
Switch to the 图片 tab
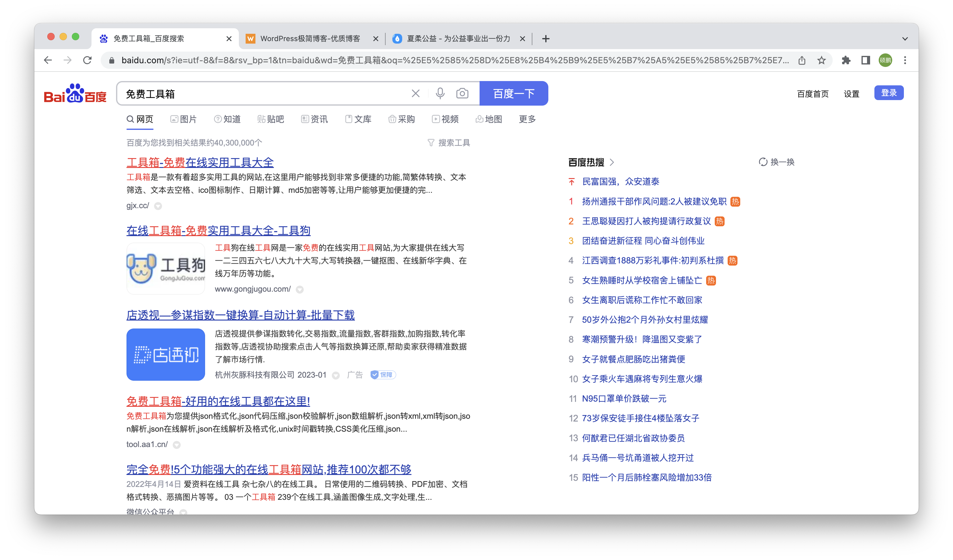183,119
